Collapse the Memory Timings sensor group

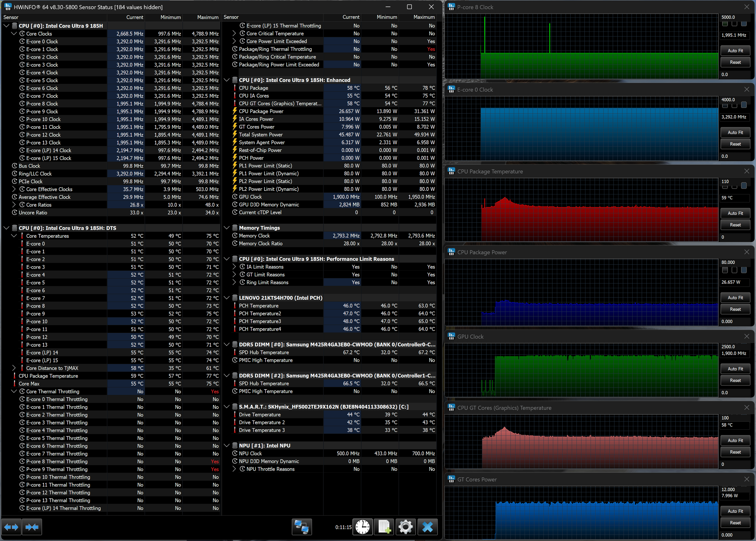(x=227, y=228)
